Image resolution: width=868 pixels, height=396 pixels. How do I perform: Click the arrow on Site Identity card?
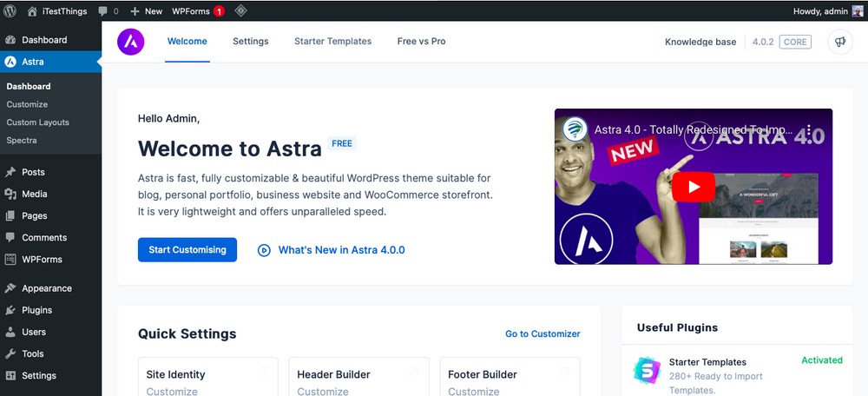click(x=262, y=372)
